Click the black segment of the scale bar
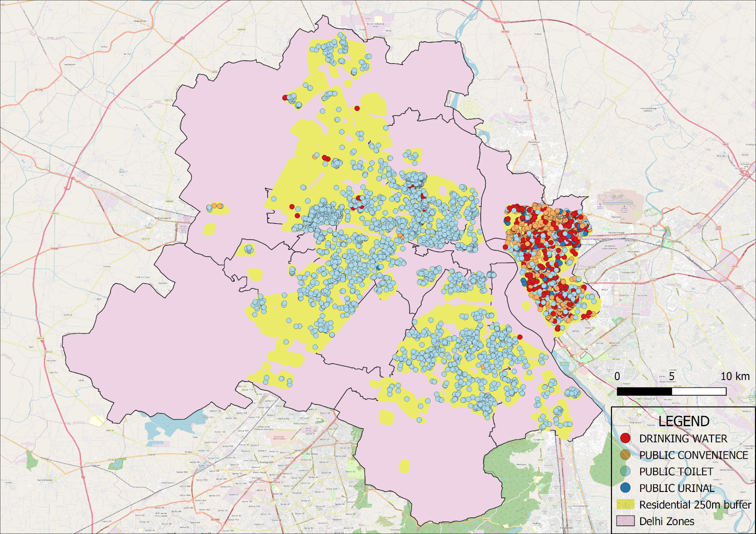Screen dimensions: 756x534 pyautogui.click(x=644, y=392)
